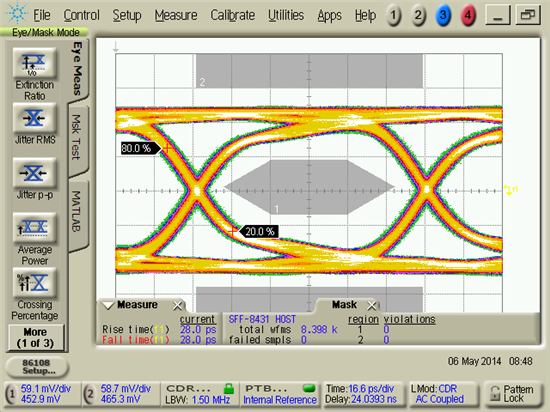Select the Rise time(f1) measurement row
The image size is (550, 412).
click(x=159, y=330)
